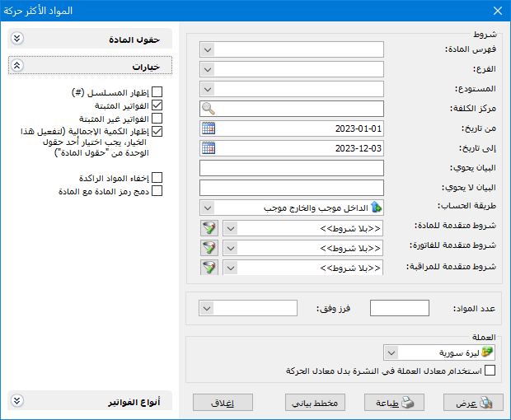The image size is (511, 420).
Task: Click the إغلاق button
Action: click(x=223, y=403)
